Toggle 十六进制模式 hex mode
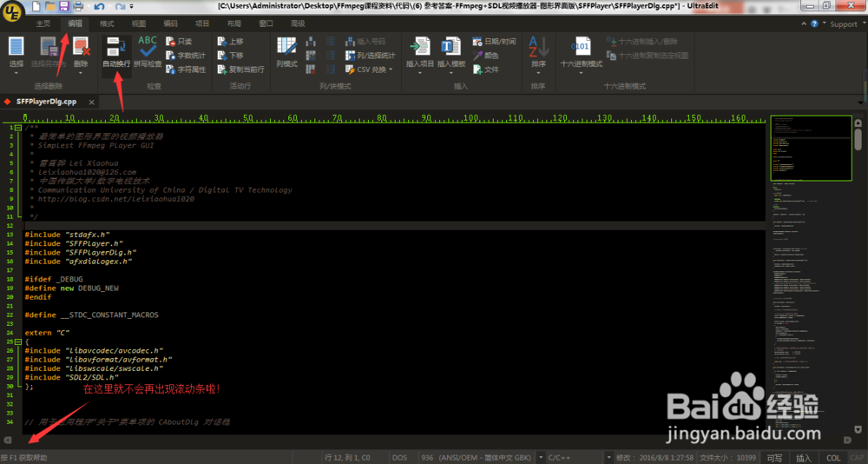Screen dimensions: 868x464 pyautogui.click(x=581, y=53)
